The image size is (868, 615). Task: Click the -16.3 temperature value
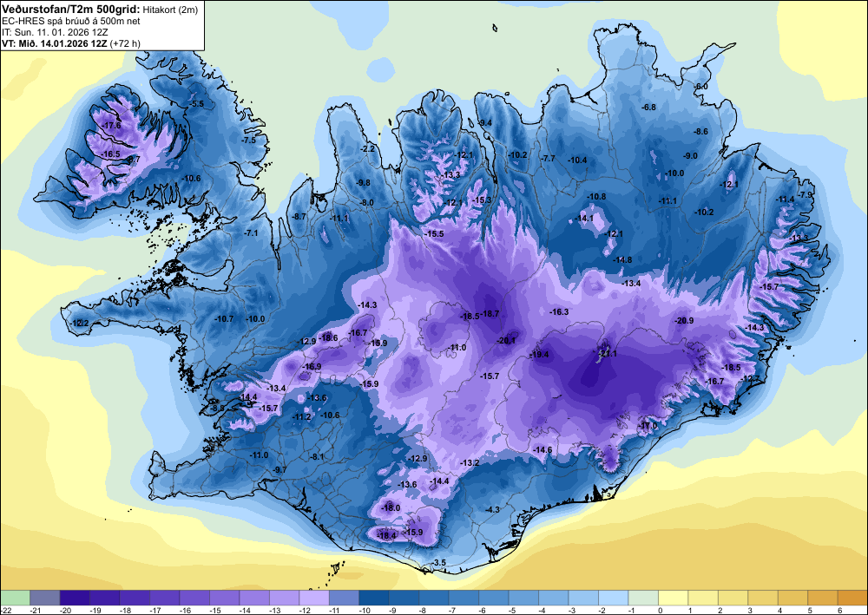559,312
